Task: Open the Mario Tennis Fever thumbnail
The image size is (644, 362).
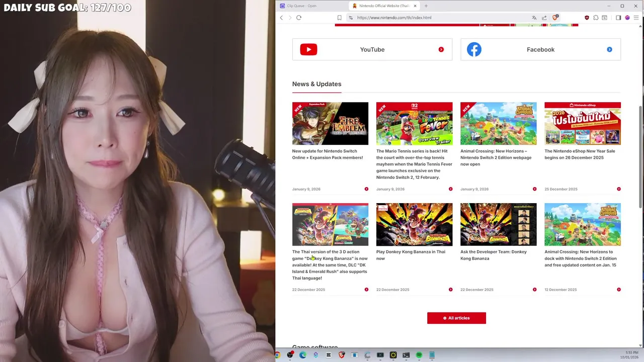Action: (414, 124)
